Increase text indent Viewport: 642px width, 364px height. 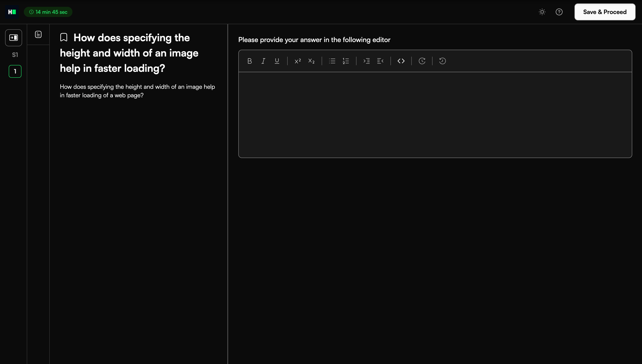(367, 61)
